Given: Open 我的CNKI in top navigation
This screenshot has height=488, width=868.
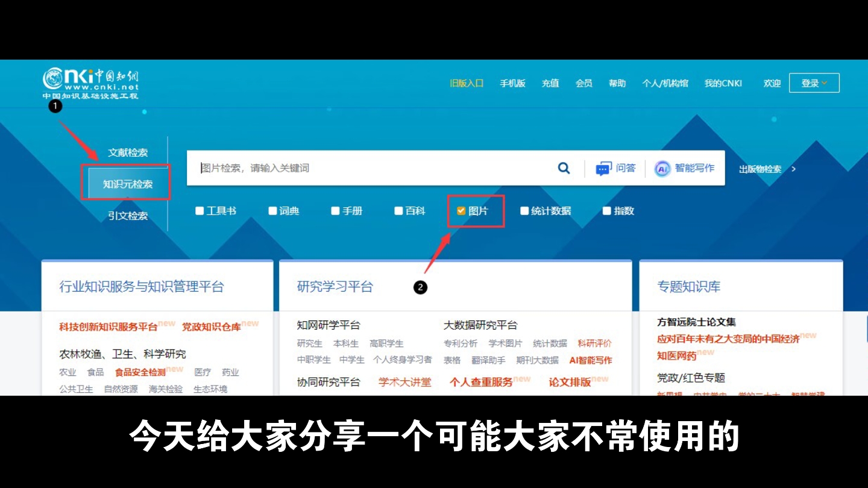Looking at the screenshot, I should click(x=723, y=83).
